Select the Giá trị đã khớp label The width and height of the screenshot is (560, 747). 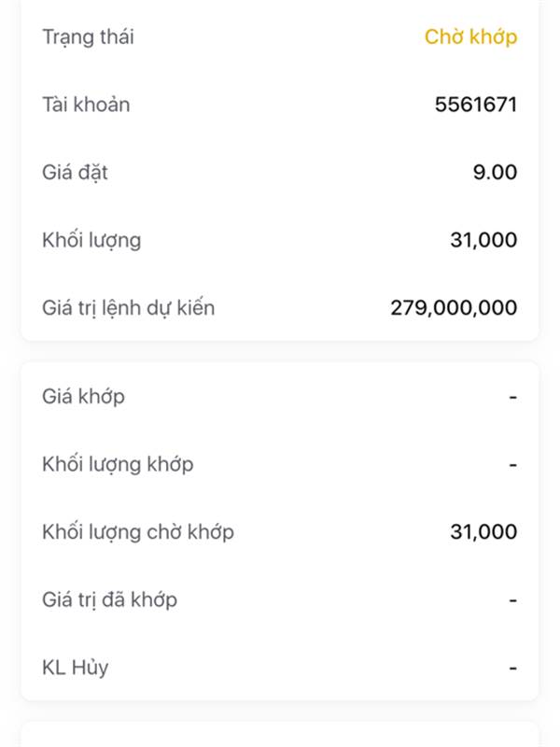[109, 599]
